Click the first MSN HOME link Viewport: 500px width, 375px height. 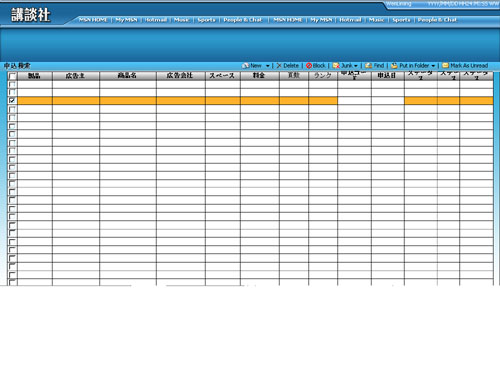pyautogui.click(x=93, y=20)
